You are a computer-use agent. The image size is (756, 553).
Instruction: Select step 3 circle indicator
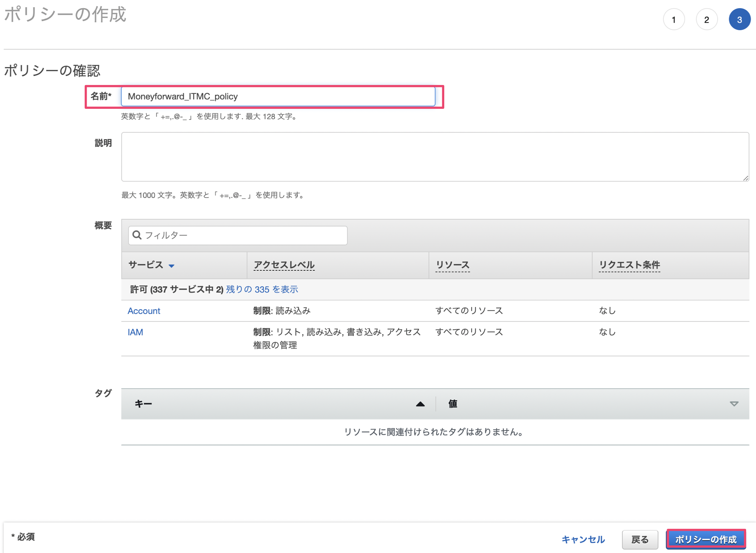click(739, 20)
